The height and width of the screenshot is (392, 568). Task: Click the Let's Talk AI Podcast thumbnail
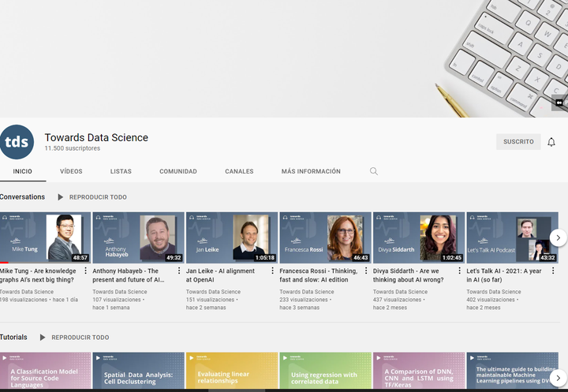[512, 237]
